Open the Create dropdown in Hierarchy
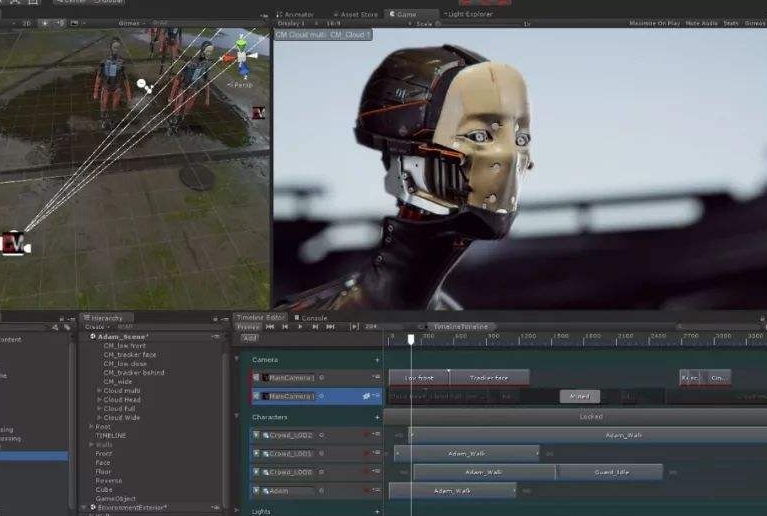The width and height of the screenshot is (767, 516). pyautogui.click(x=97, y=327)
